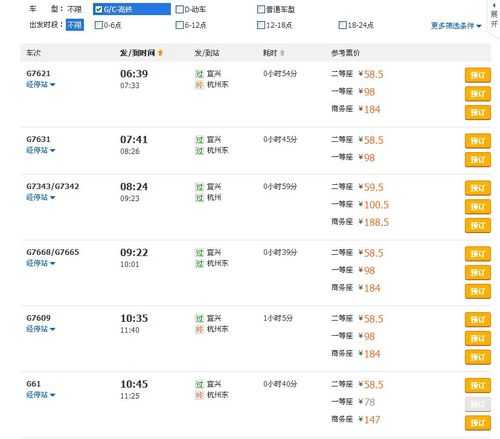Click the 过 icon beside 宜兴 for G7631
Viewport: 500px width, 439px height.
point(199,140)
